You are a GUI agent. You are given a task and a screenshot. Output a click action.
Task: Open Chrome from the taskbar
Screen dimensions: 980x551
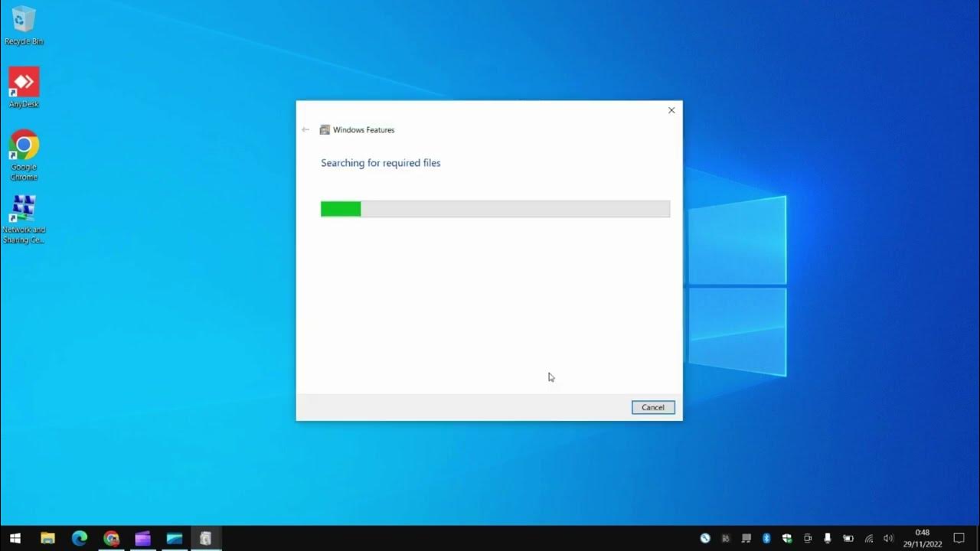point(112,538)
